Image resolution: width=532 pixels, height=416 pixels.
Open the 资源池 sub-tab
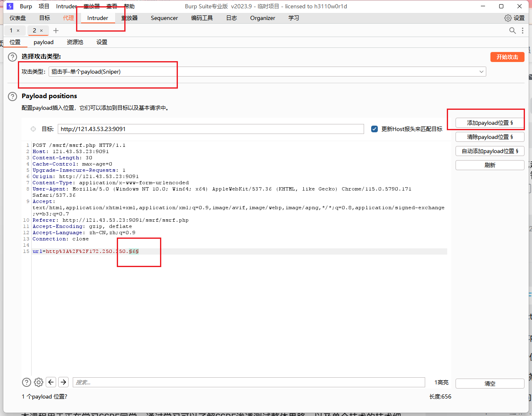click(x=75, y=42)
